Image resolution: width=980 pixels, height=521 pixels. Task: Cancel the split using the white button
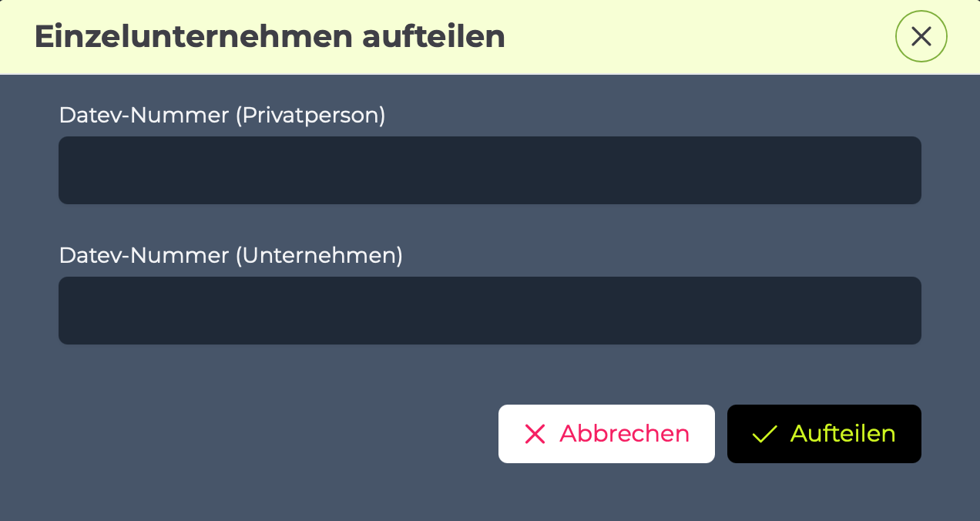click(x=606, y=434)
